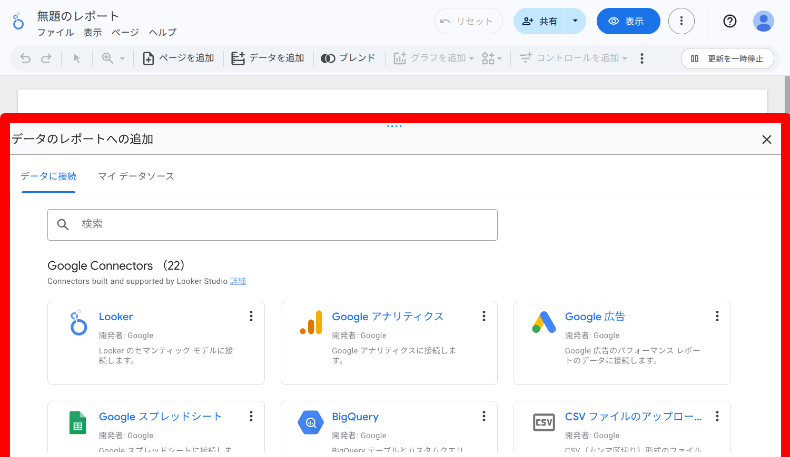Click ページを追加 to add a page

point(178,58)
